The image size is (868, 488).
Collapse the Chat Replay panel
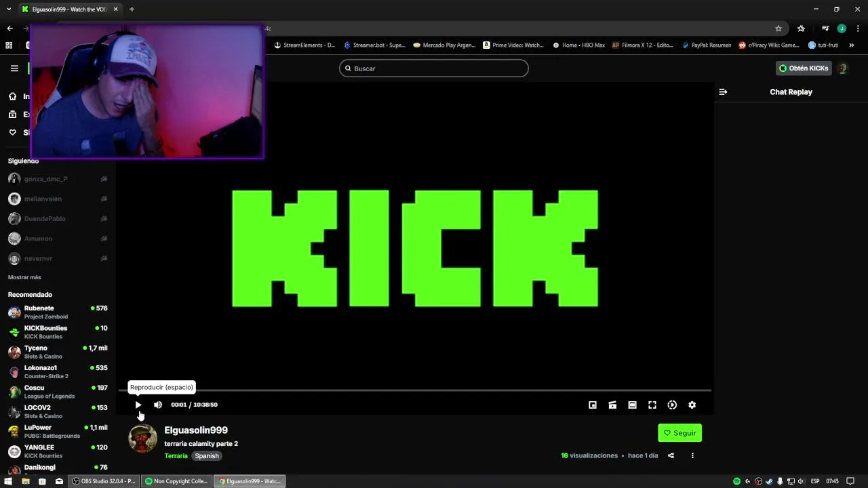[x=723, y=91]
